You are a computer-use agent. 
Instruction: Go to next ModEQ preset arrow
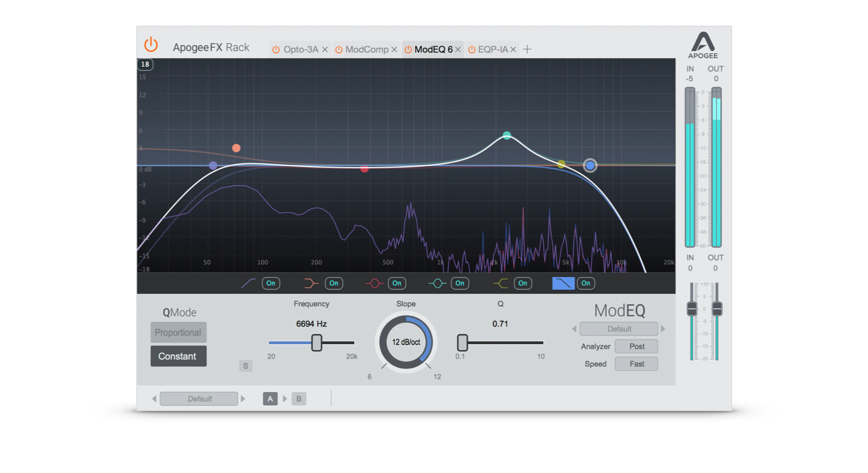(663, 329)
